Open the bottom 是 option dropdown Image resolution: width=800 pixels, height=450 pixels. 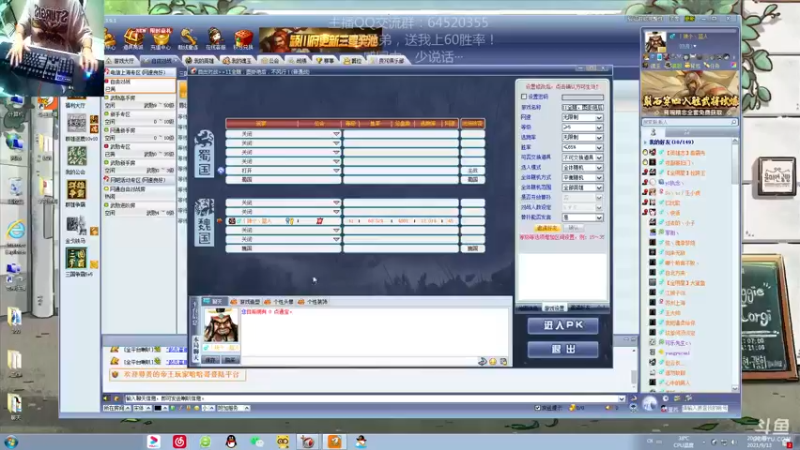[x=582, y=217]
